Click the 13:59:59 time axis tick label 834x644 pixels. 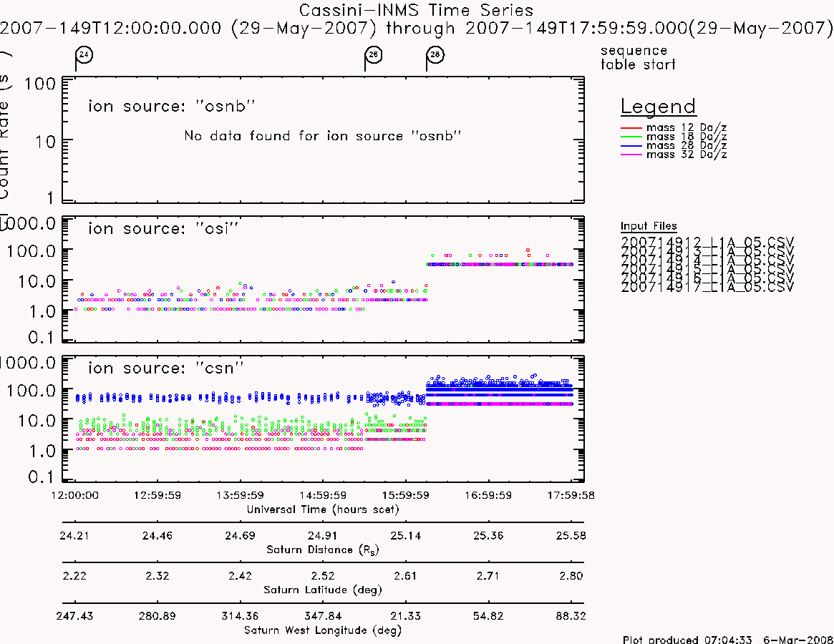coord(240,495)
